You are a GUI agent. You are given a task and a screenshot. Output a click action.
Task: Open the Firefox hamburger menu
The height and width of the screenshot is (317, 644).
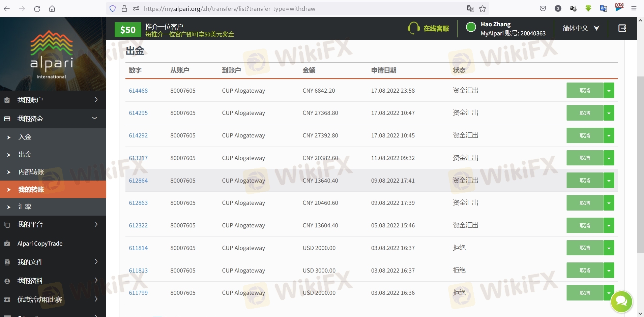[x=634, y=9]
